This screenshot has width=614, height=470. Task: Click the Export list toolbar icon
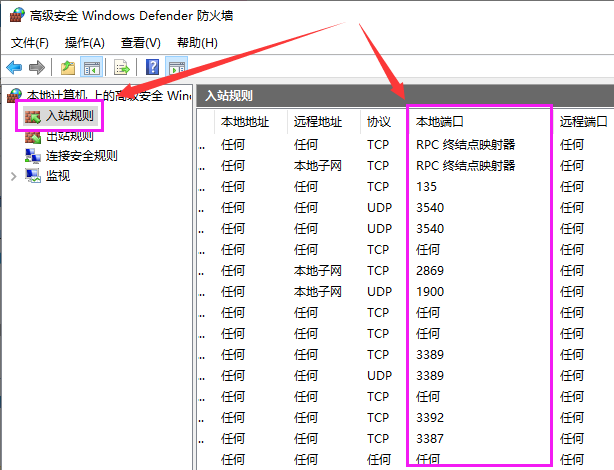tap(121, 67)
